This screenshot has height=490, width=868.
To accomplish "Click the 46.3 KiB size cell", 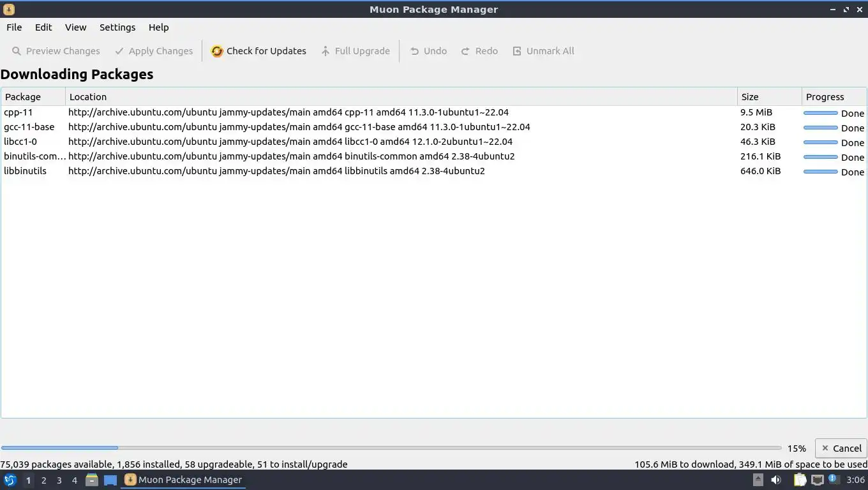I will pyautogui.click(x=758, y=142).
